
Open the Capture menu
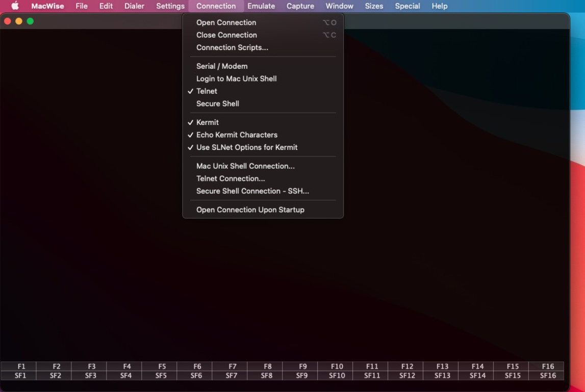(x=300, y=6)
